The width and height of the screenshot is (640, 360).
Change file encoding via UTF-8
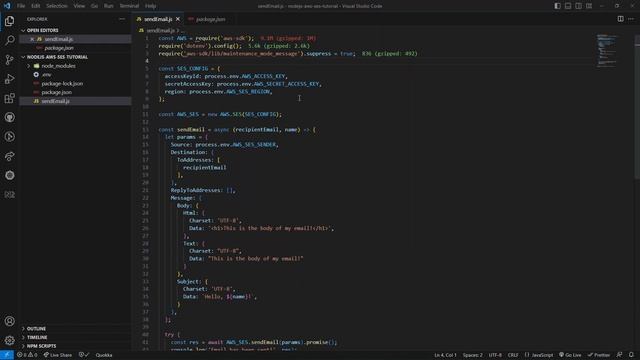pyautogui.click(x=495, y=355)
